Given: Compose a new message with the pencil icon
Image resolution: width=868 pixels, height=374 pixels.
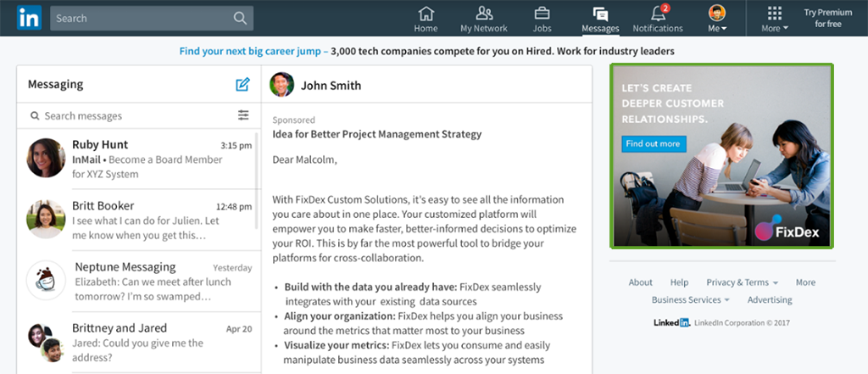Looking at the screenshot, I should point(243,84).
